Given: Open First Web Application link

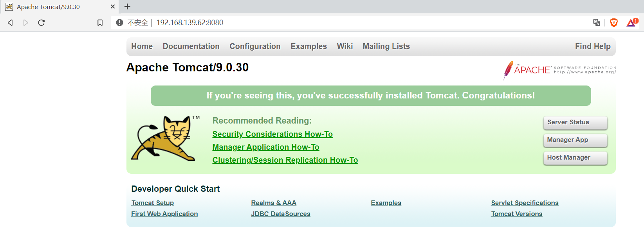Looking at the screenshot, I should pos(164,214).
